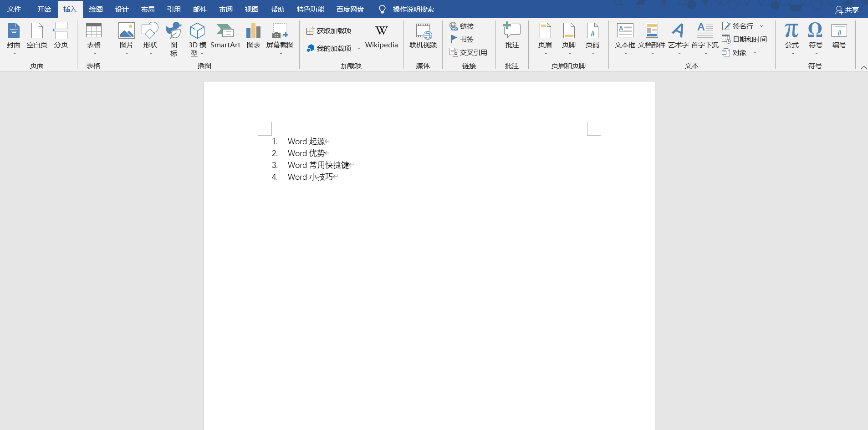Insert date and time (日期和时间)
This screenshot has width=868, height=430.
point(745,39)
